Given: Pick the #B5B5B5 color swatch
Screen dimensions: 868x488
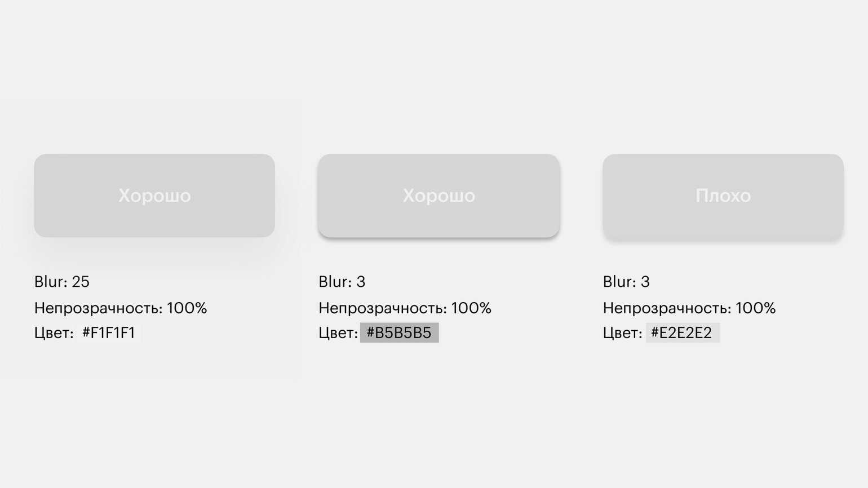Looking at the screenshot, I should 399,333.
